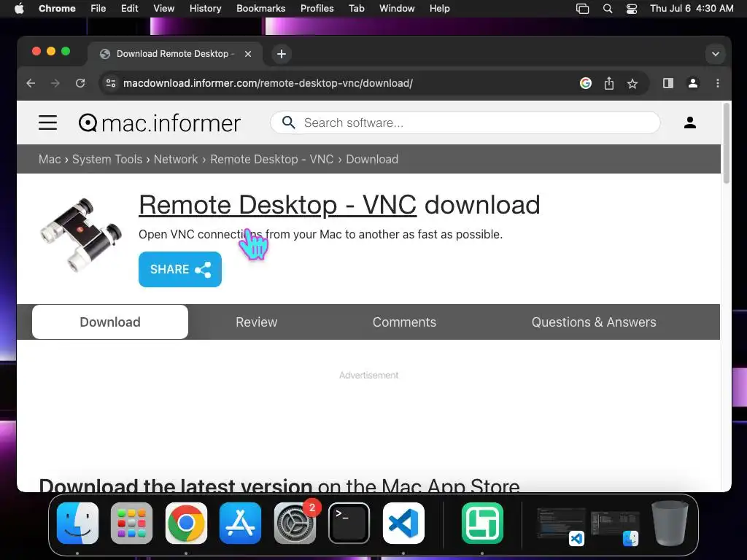
Task: Open the File menu
Action: pos(98,9)
